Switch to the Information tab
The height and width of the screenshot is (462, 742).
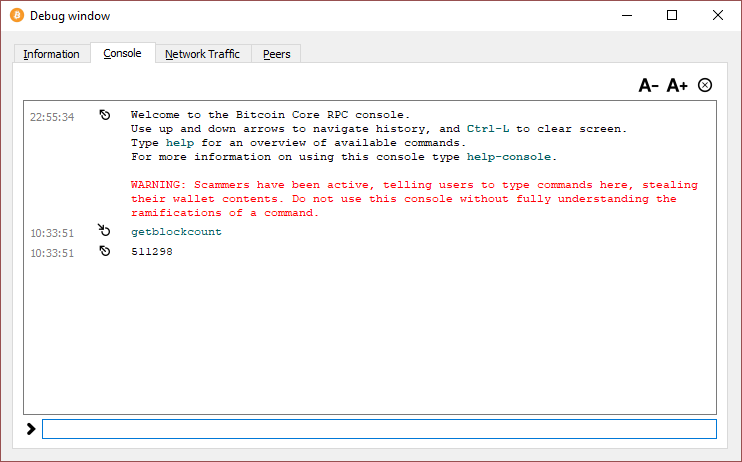52,54
